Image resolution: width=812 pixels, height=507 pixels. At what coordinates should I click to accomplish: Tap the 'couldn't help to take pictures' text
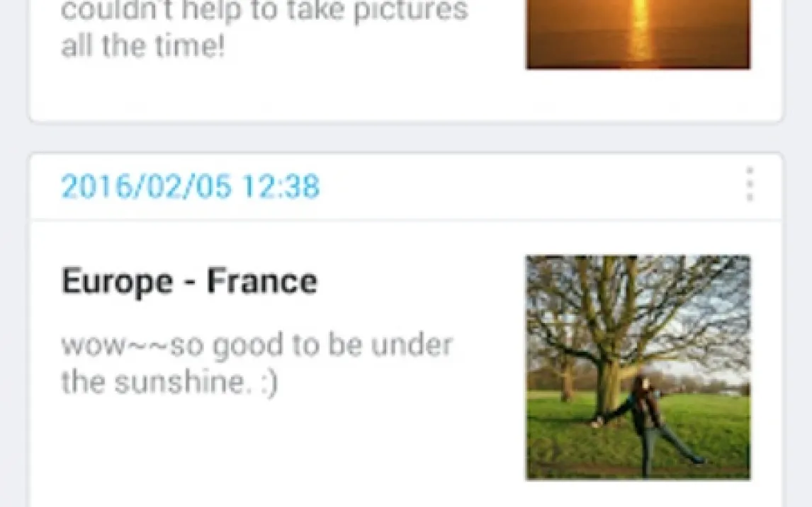pyautogui.click(x=264, y=11)
